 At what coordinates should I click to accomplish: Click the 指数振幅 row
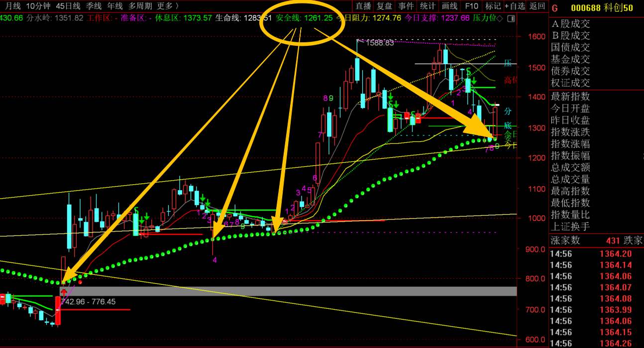(x=570, y=156)
